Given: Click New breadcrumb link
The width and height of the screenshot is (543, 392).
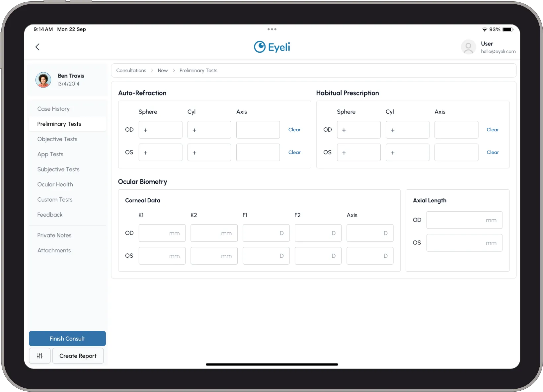Looking at the screenshot, I should point(163,70).
